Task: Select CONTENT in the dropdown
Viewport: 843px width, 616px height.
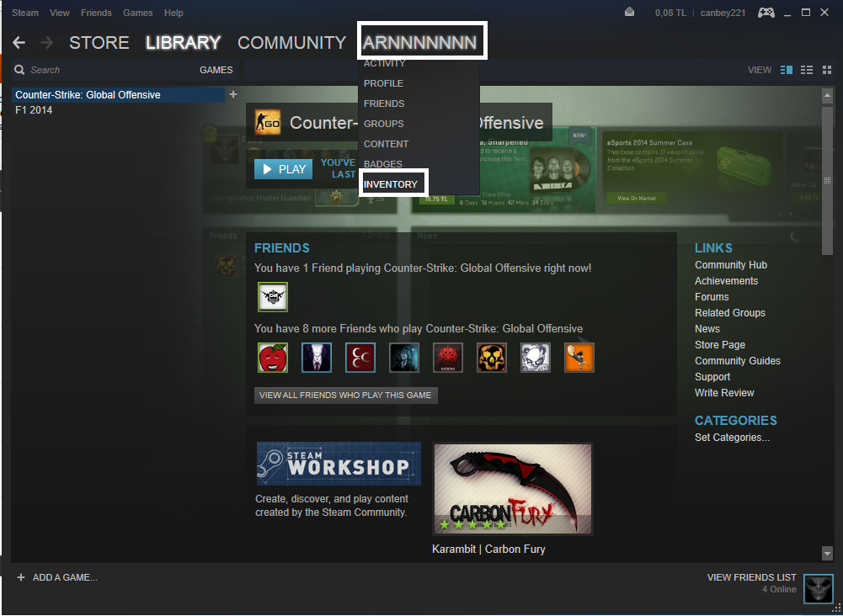Action: (x=386, y=144)
